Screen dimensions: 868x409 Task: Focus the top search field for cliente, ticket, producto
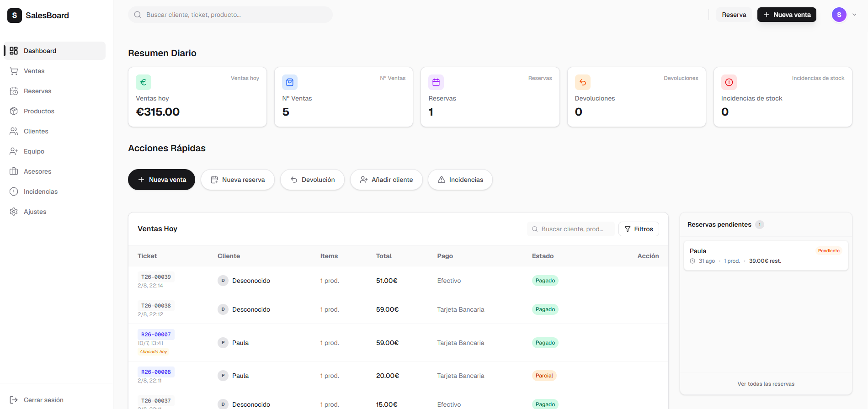pos(230,15)
